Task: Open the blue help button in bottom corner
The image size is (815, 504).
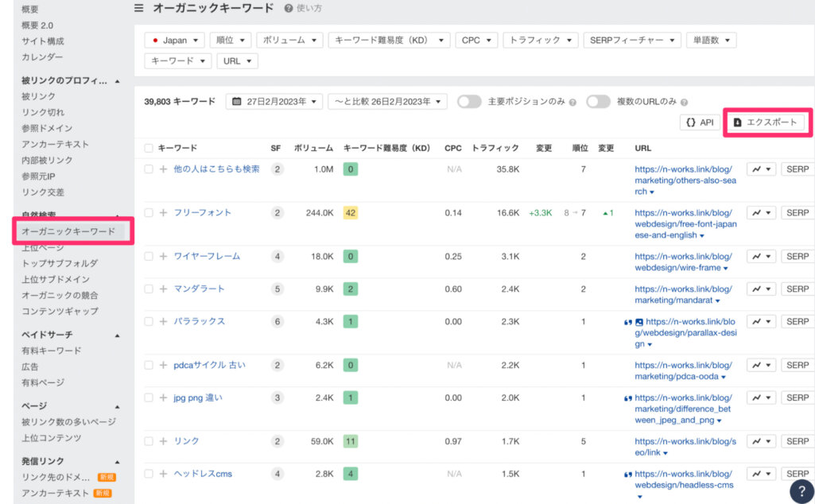Action: (x=801, y=490)
